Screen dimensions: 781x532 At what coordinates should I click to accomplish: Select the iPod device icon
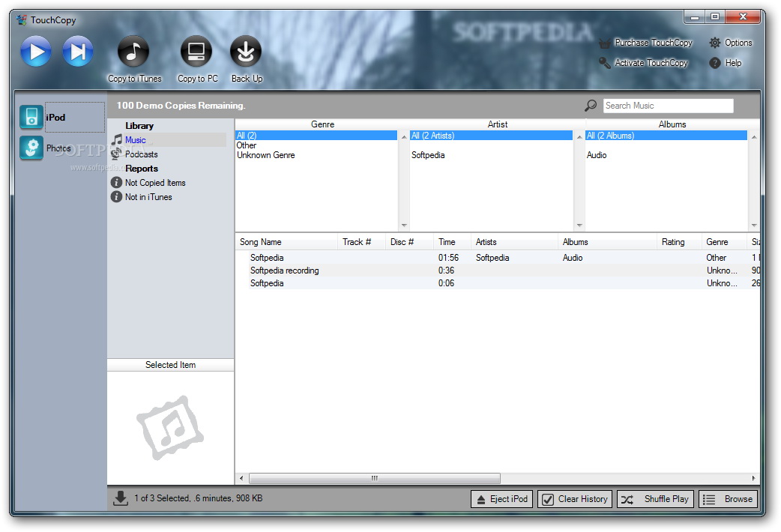coord(31,117)
